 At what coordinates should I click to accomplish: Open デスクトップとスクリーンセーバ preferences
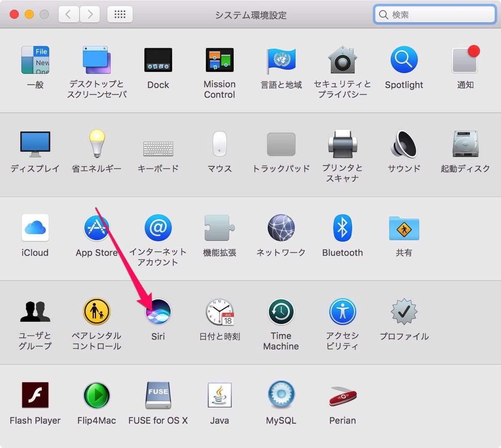pyautogui.click(x=96, y=60)
